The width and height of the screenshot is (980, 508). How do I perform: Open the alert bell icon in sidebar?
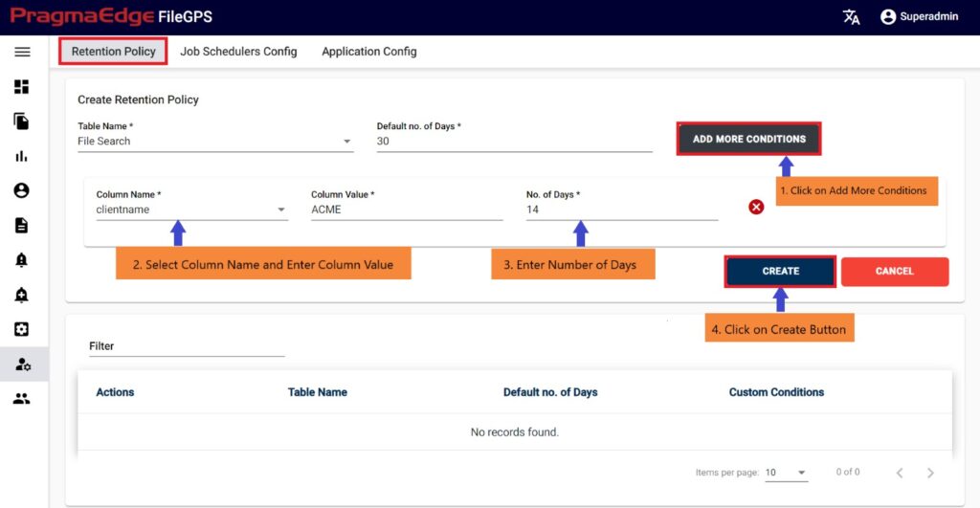(x=22, y=260)
